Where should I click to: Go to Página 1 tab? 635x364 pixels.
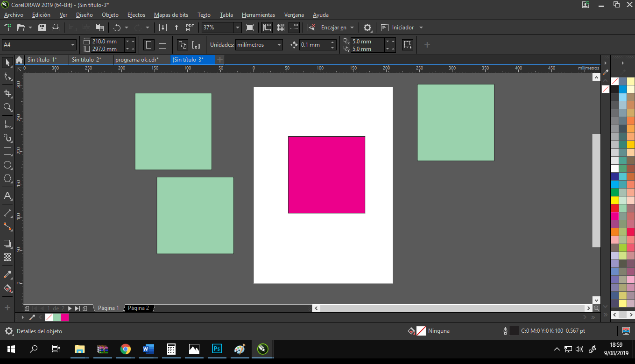point(108,308)
